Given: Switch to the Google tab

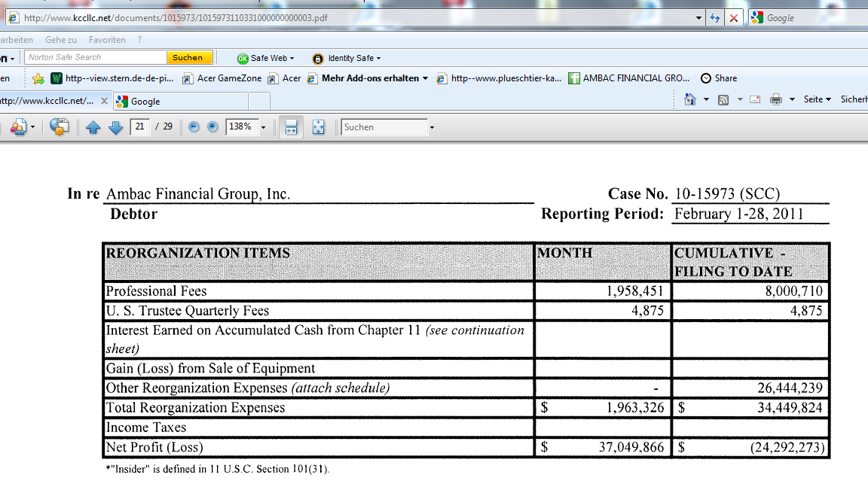Looking at the screenshot, I should click(x=181, y=101).
